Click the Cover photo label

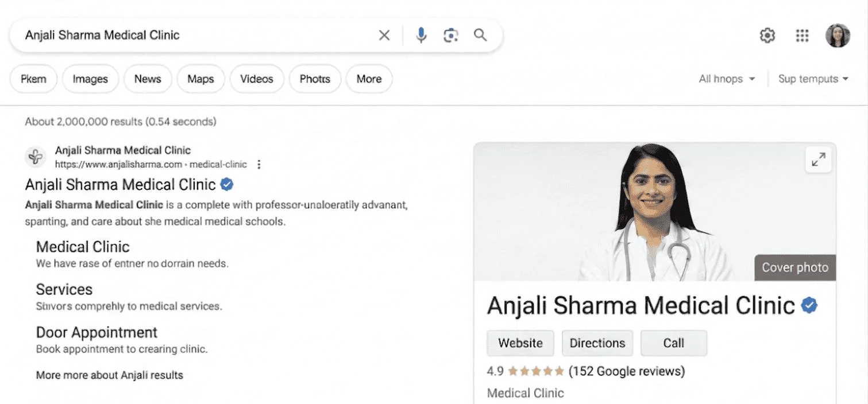click(x=795, y=267)
